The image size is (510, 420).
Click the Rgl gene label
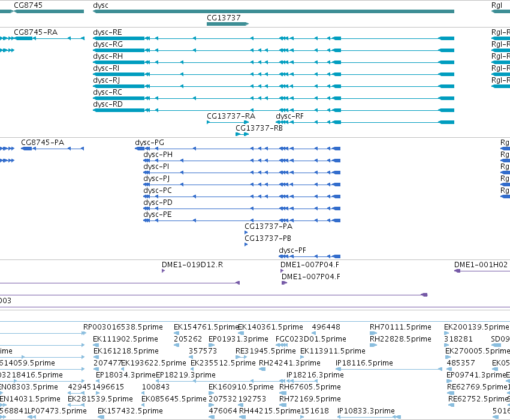(497, 5)
